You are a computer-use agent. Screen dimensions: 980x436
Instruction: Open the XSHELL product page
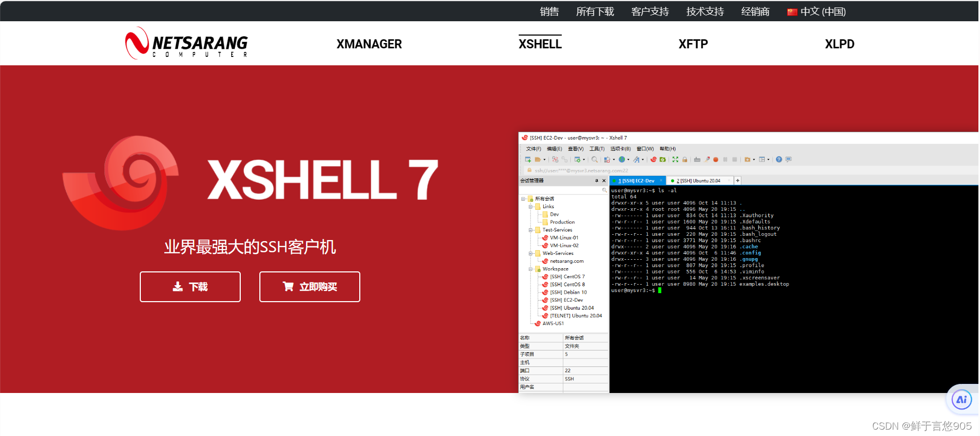coord(540,44)
